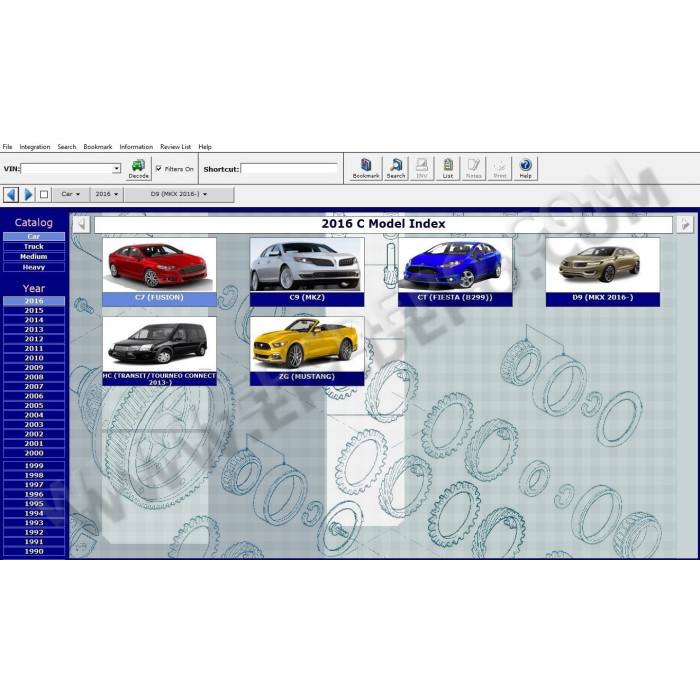
Task: Click the Notes toolbar icon
Action: click(x=474, y=169)
